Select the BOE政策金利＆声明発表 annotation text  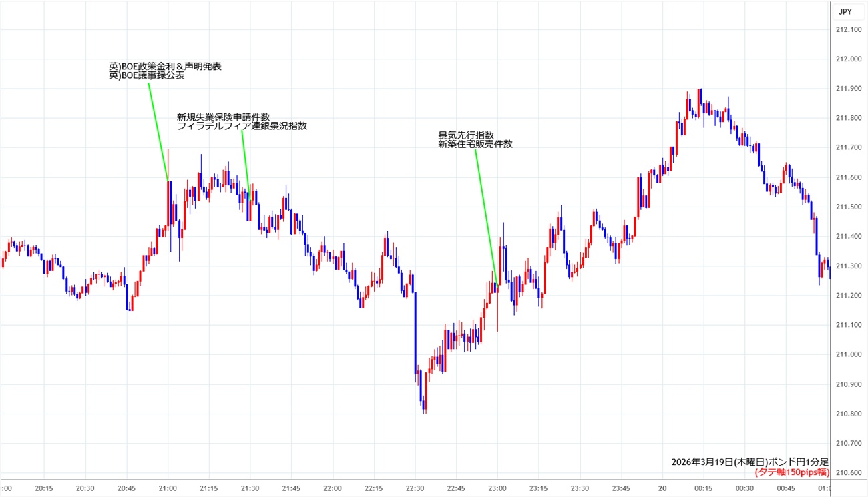pos(164,66)
